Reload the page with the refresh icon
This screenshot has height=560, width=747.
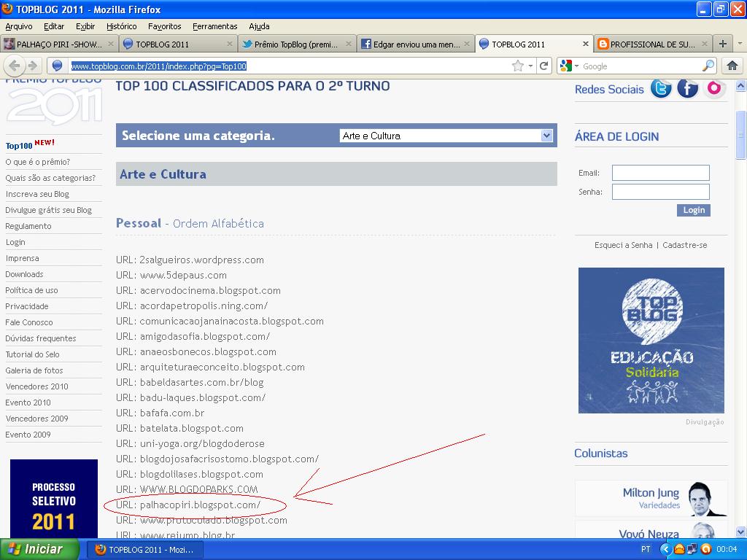click(543, 66)
